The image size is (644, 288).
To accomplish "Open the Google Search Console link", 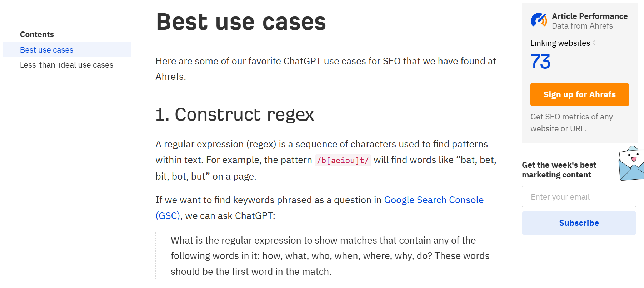I will [x=434, y=200].
